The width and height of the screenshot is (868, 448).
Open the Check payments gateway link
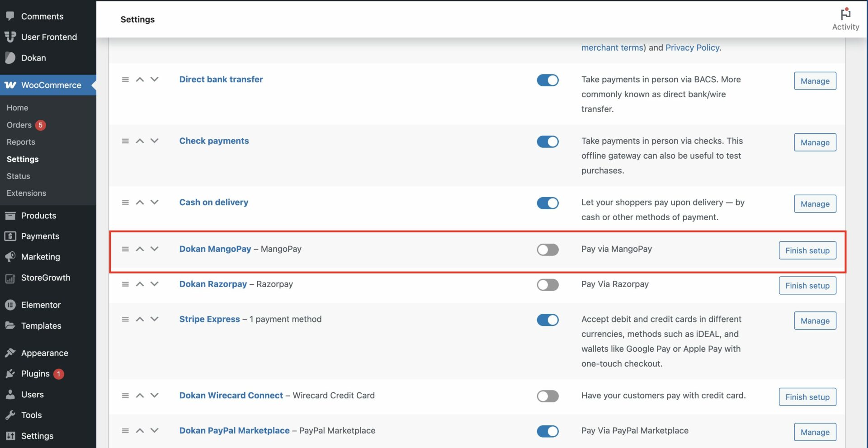pyautogui.click(x=214, y=141)
